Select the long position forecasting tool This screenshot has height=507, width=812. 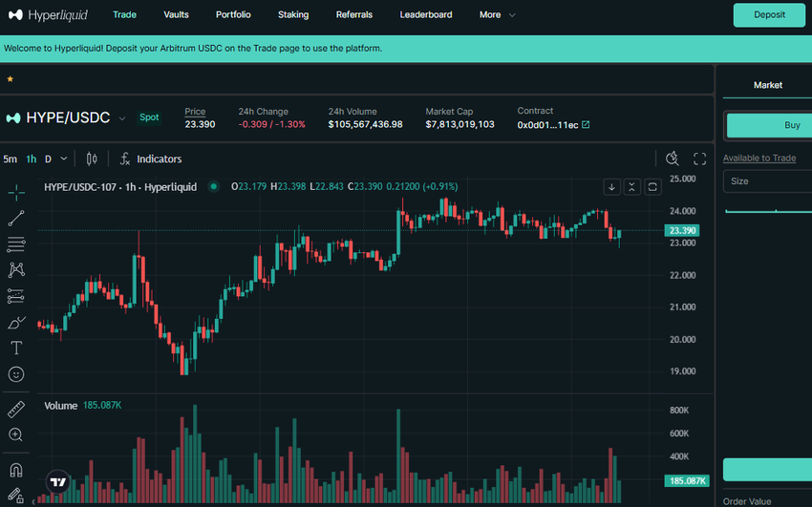(16, 296)
